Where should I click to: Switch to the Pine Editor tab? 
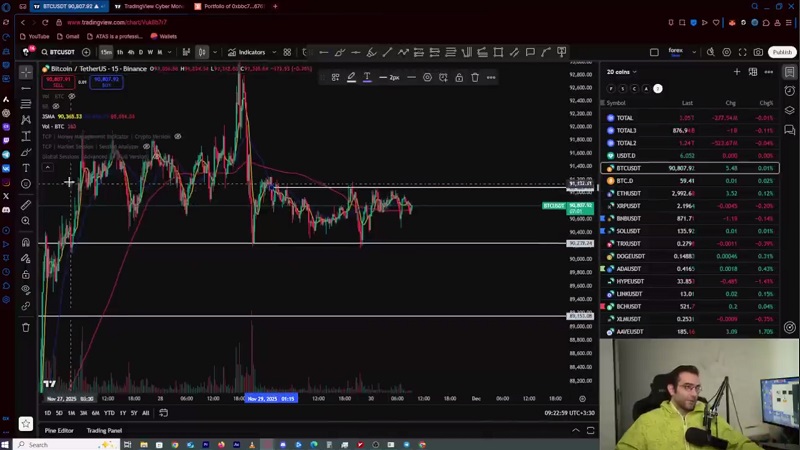coord(59,430)
